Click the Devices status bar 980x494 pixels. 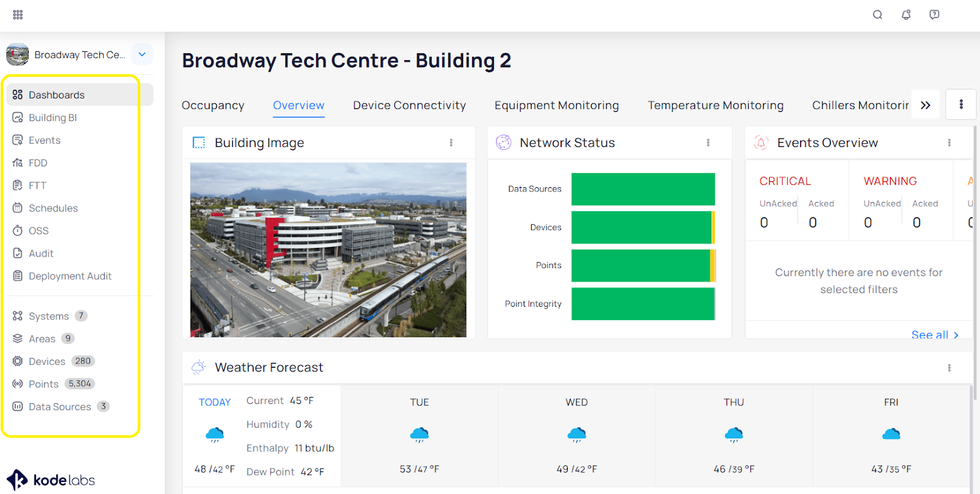[x=643, y=227]
